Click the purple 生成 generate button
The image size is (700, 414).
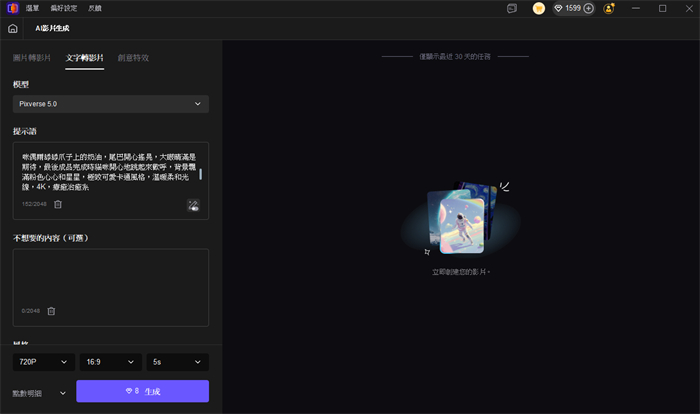(142, 391)
